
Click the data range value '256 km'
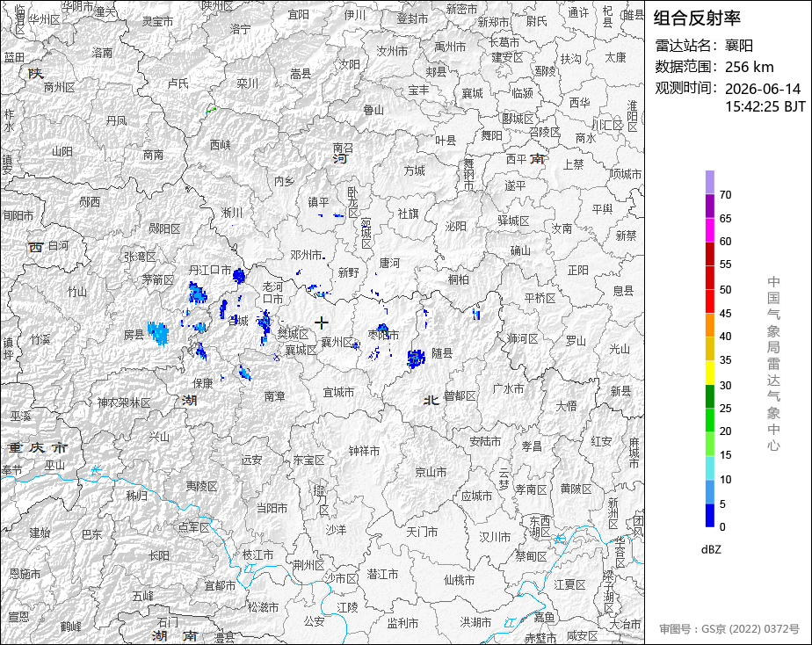(750, 67)
